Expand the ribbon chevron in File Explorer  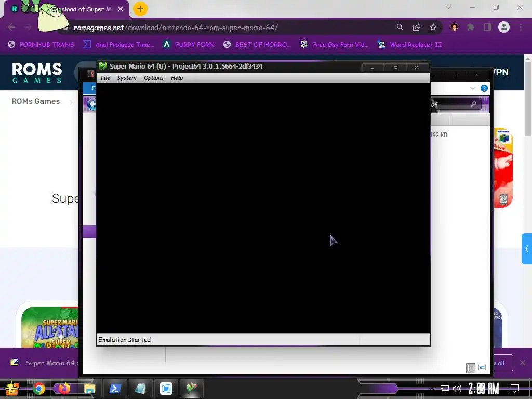[x=473, y=88]
